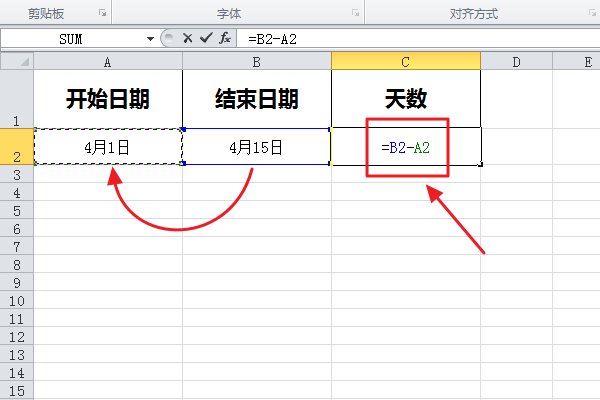This screenshot has height=400, width=600.
Task: Expand the Name Box dropdown arrow
Action: pos(150,38)
